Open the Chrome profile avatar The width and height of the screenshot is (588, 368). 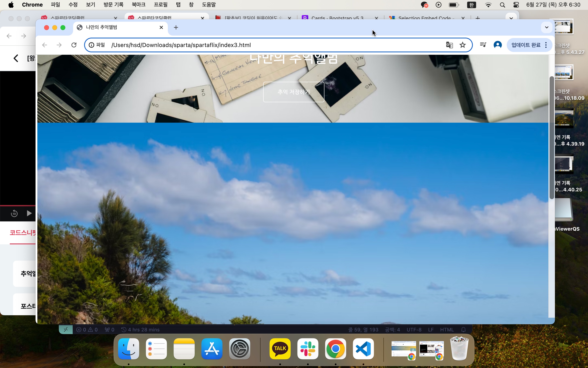(498, 45)
